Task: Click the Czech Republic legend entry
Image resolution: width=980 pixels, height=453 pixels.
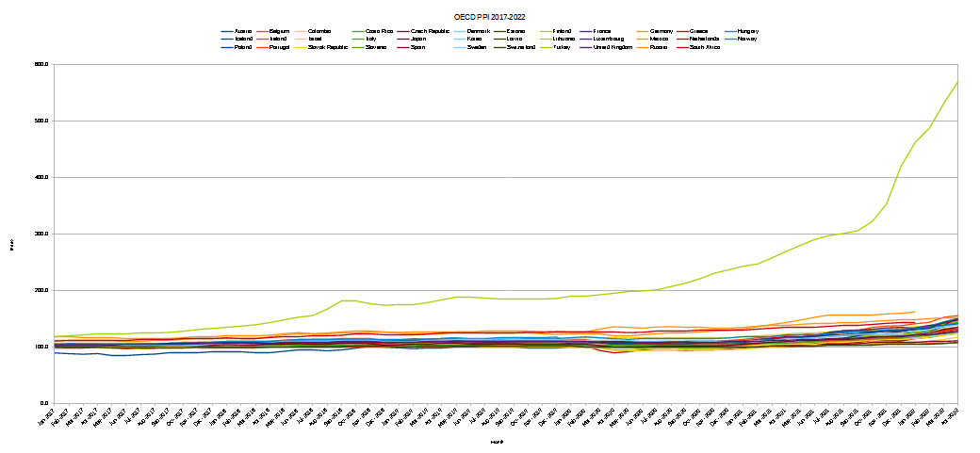Action: 430,31
